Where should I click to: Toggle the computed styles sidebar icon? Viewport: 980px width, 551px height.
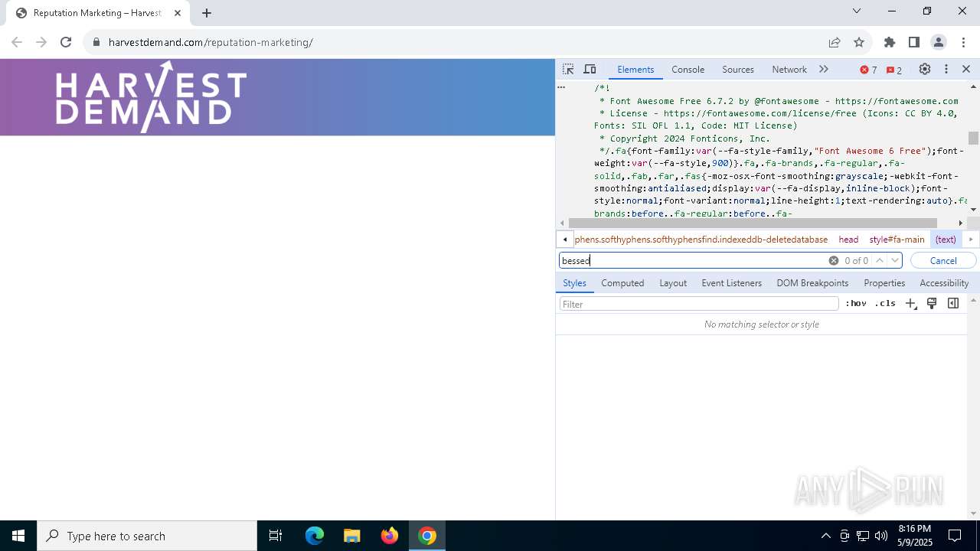pos(953,304)
